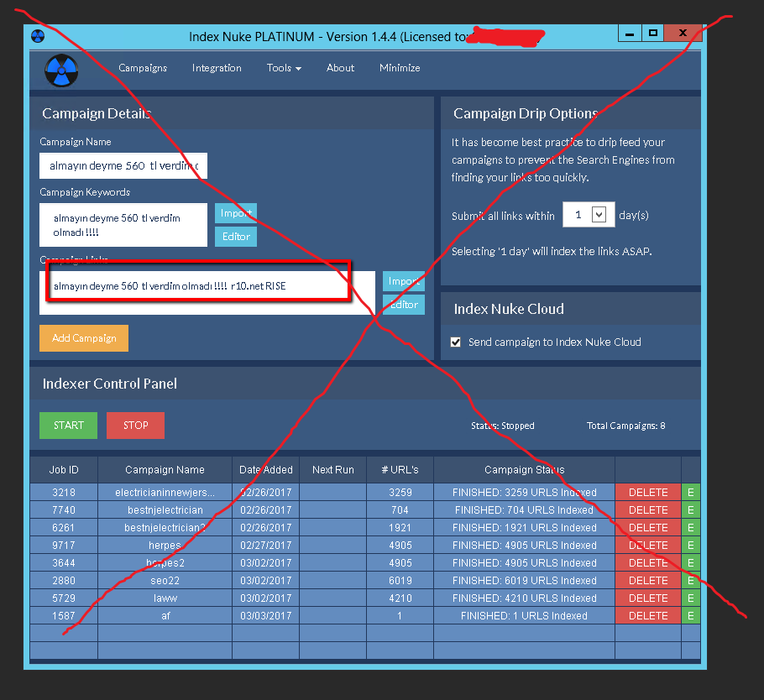Maximize the Index Nuke window

tap(653, 33)
